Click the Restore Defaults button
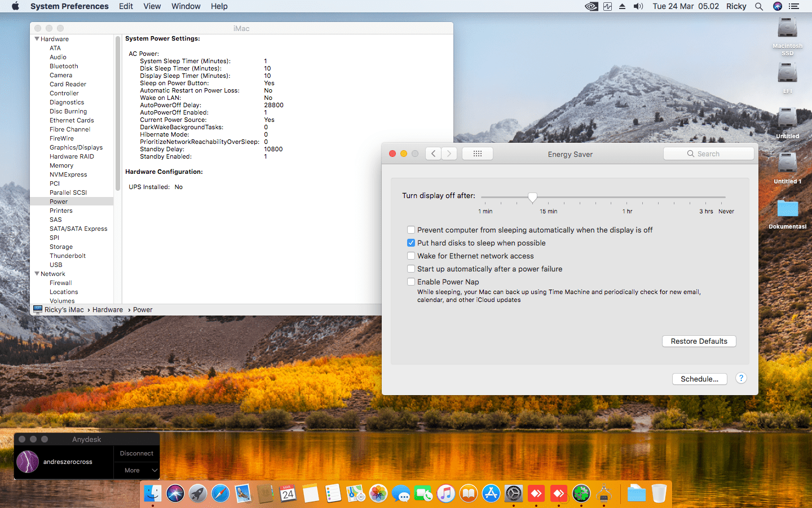812x508 pixels. coord(699,341)
